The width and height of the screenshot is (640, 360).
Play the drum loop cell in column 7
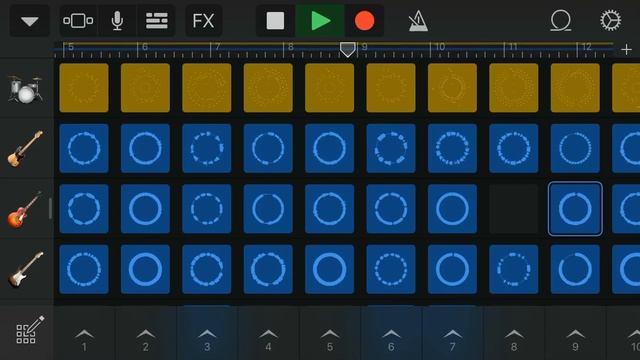point(452,88)
